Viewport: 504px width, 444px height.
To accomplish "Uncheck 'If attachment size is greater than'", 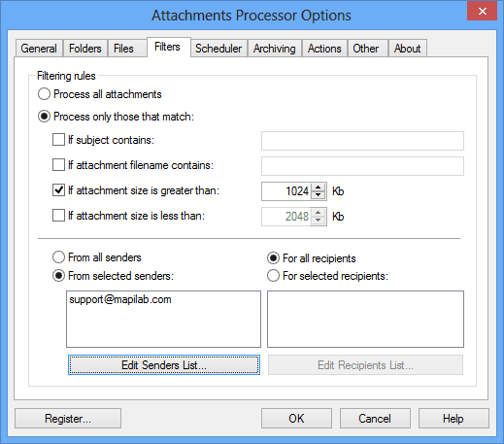I will coord(58,190).
